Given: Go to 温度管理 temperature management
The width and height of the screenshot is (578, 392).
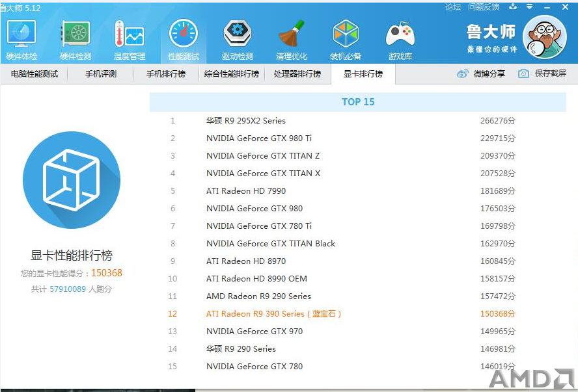Looking at the screenshot, I should click(x=130, y=40).
